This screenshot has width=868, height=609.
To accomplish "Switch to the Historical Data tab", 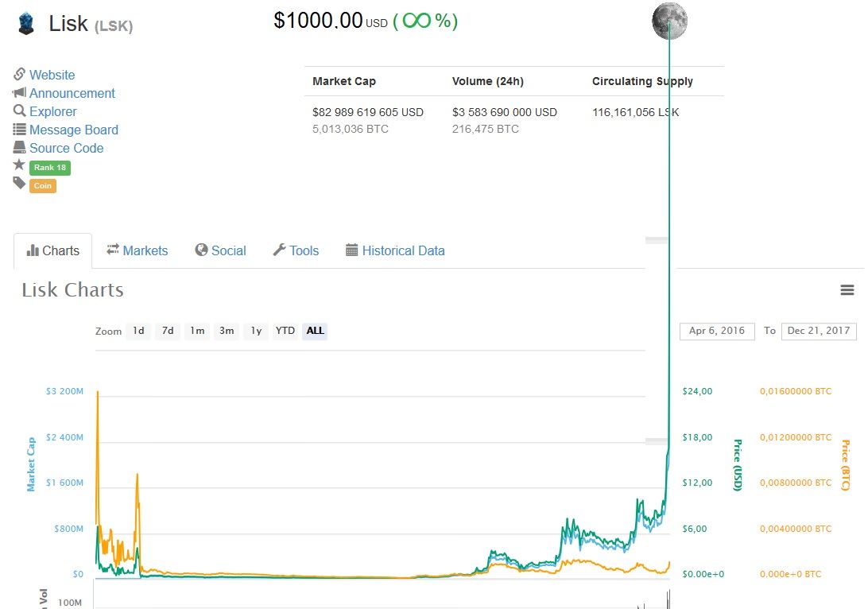I will click(x=395, y=250).
